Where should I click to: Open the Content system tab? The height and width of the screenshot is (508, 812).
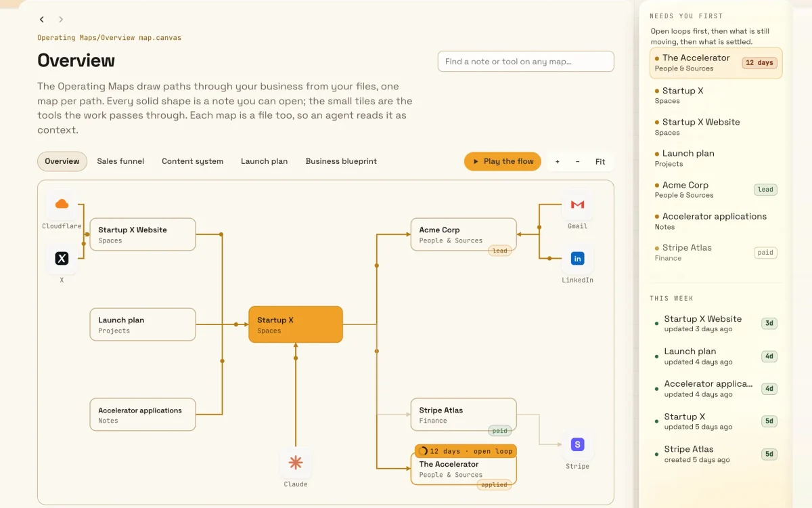pos(192,161)
